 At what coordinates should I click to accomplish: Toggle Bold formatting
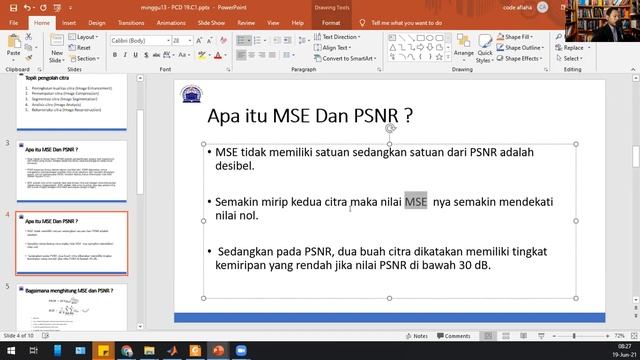click(115, 55)
